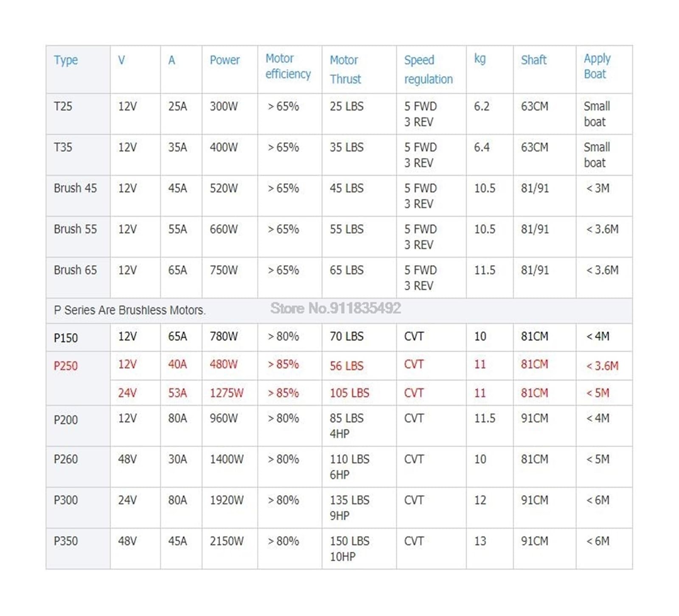Screen dimensions: 679x616
Task: Click the P Series Are Brushless Motors text
Action: pyautogui.click(x=129, y=310)
